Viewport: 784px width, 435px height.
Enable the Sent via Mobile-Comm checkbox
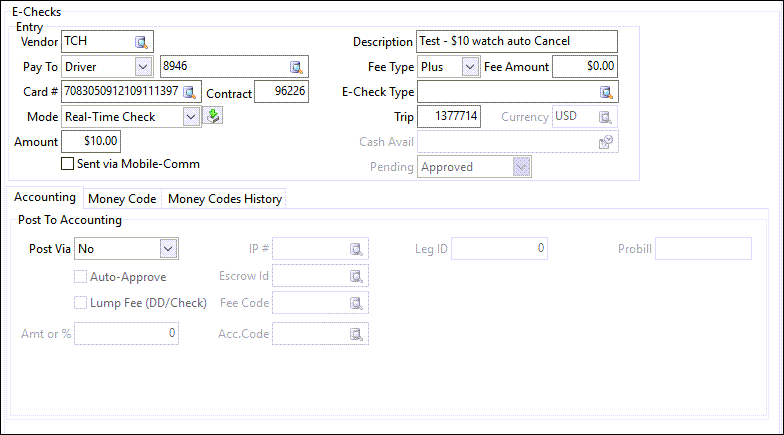68,163
